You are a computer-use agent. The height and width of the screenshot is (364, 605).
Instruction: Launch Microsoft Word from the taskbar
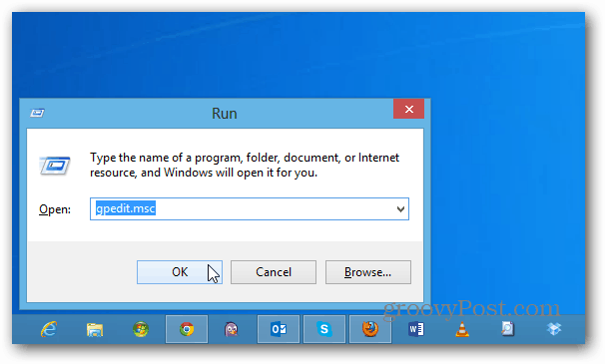pyautogui.click(x=416, y=329)
